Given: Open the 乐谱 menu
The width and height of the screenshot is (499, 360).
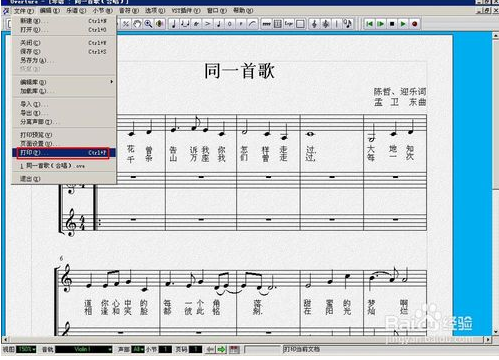Looking at the screenshot, I should [76, 11].
